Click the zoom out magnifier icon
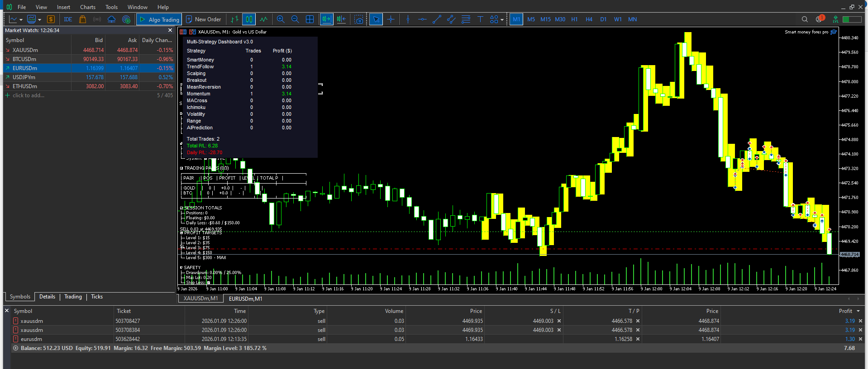The width and height of the screenshot is (868, 369). [295, 19]
